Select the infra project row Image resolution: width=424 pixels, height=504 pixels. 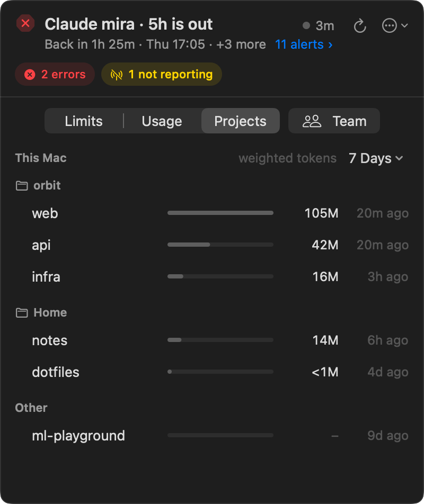(x=212, y=277)
